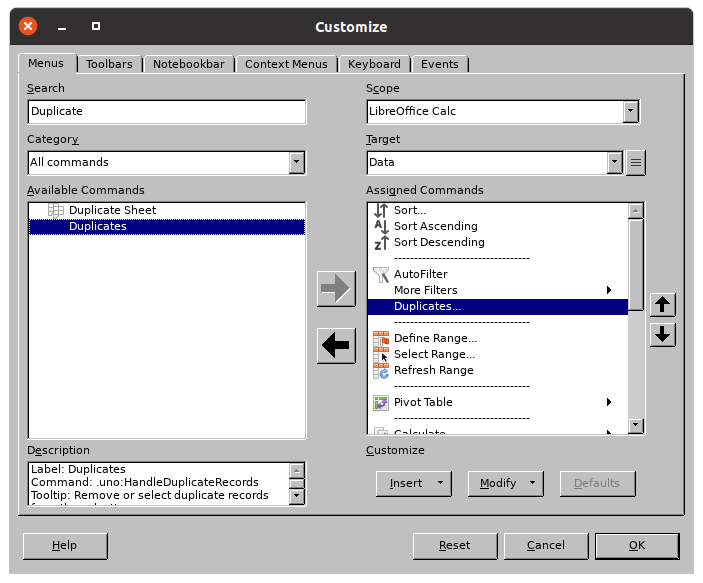The height and width of the screenshot is (583, 703).
Task: Select Pivot Table in Assigned Commands
Action: coord(423,402)
